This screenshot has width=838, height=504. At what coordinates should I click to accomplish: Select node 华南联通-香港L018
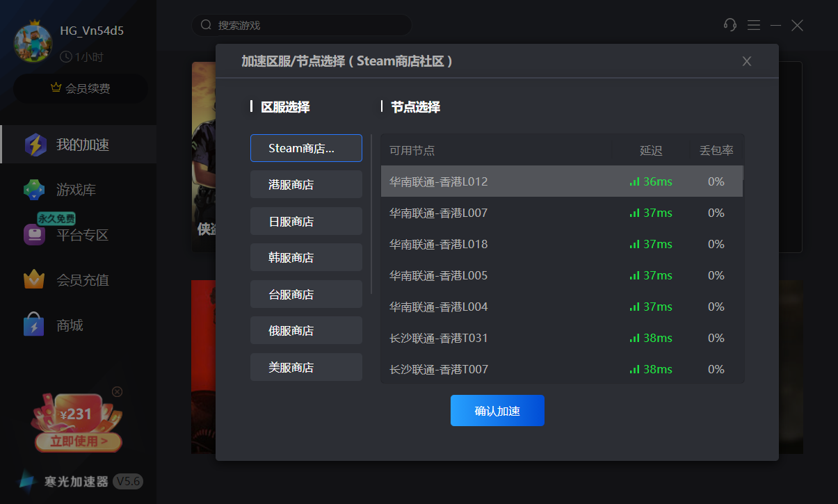coord(562,244)
